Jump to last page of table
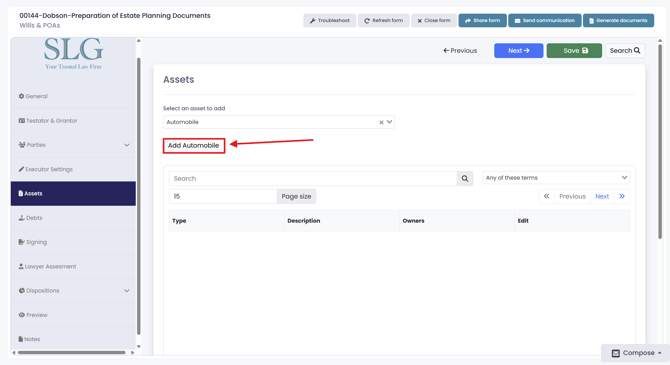 (622, 197)
